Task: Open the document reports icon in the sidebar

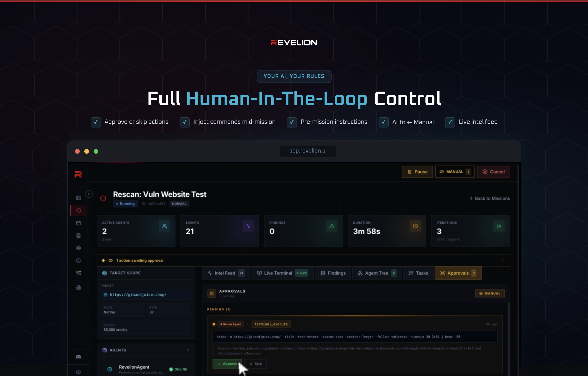Action: point(78,236)
